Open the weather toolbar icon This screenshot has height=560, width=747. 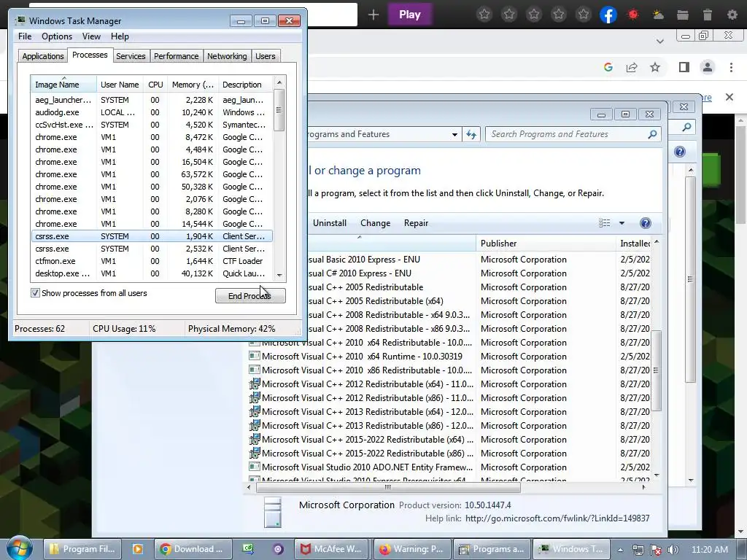pyautogui.click(x=658, y=15)
